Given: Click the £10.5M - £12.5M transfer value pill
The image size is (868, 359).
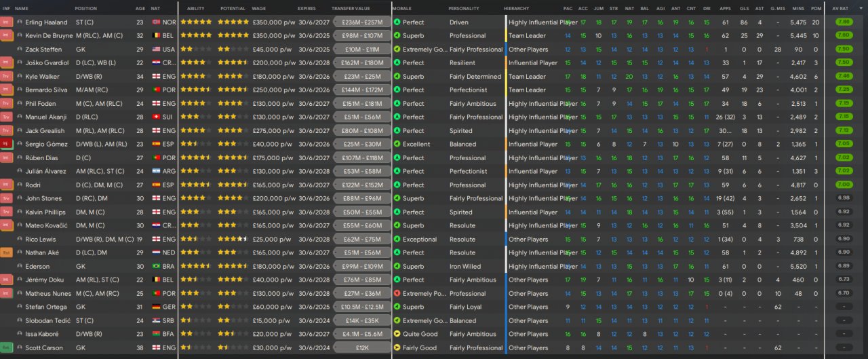Looking at the screenshot, I should click(x=363, y=307).
